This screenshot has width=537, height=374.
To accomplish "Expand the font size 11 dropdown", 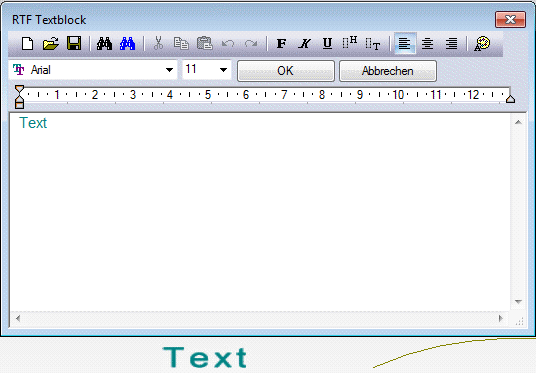I will click(224, 70).
